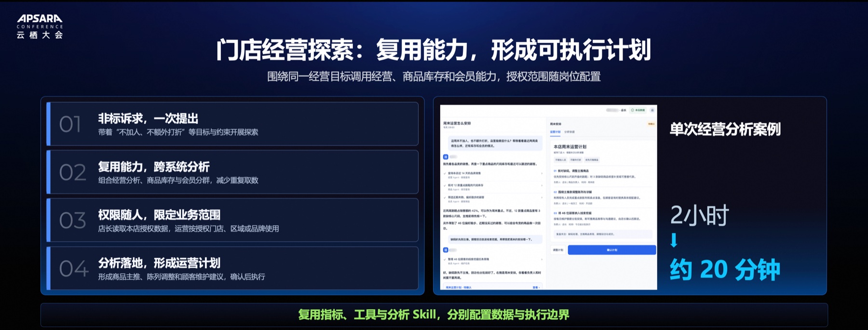Click the 02 围绕主推款调整陈列与讲解 item
The height and width of the screenshot is (330, 868).
(603, 197)
